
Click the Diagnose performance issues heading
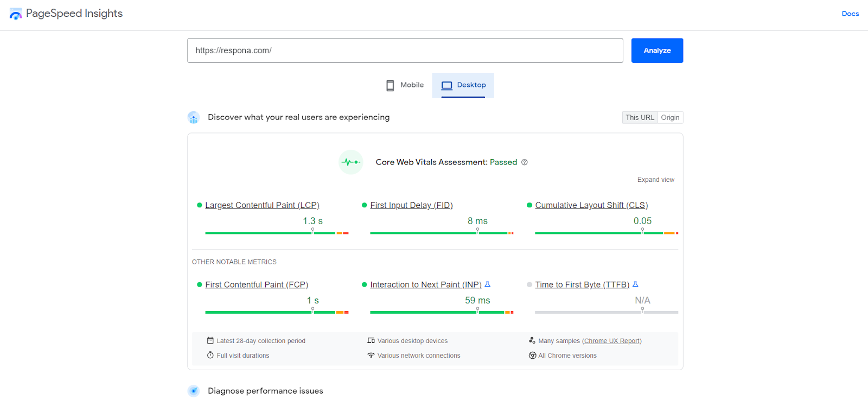(265, 391)
